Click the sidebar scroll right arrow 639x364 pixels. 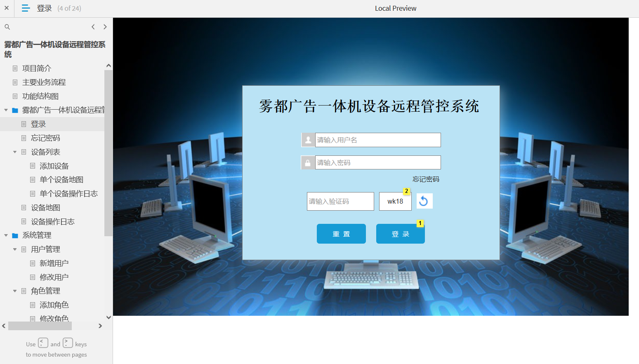[100, 326]
